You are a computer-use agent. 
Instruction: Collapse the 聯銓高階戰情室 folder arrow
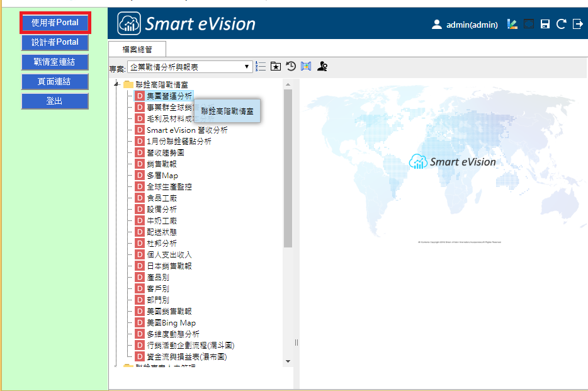[116, 84]
